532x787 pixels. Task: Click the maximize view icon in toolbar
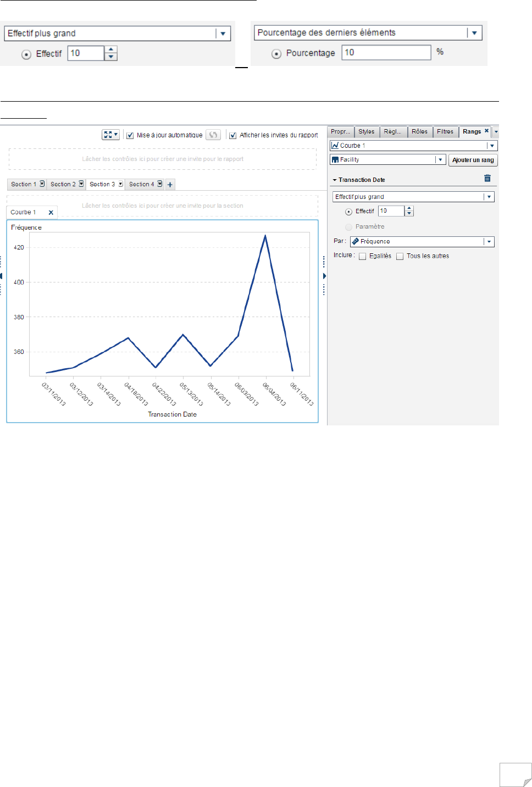[x=110, y=135]
